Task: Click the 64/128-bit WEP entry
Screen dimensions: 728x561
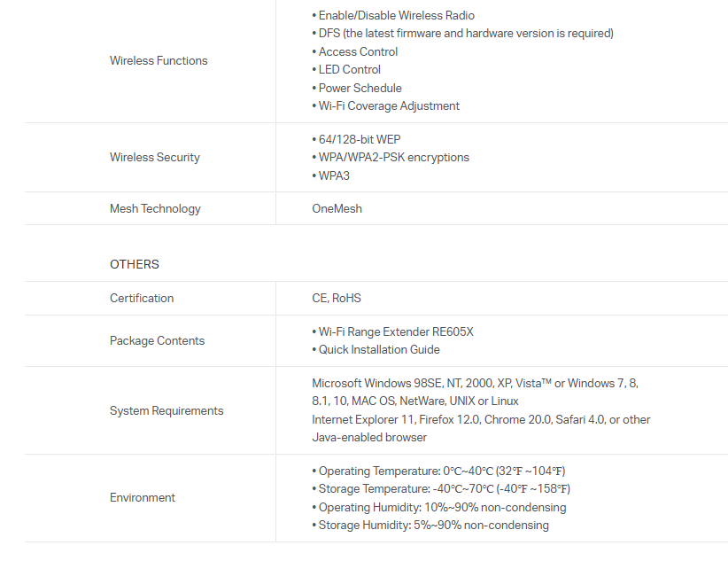Action: click(356, 140)
